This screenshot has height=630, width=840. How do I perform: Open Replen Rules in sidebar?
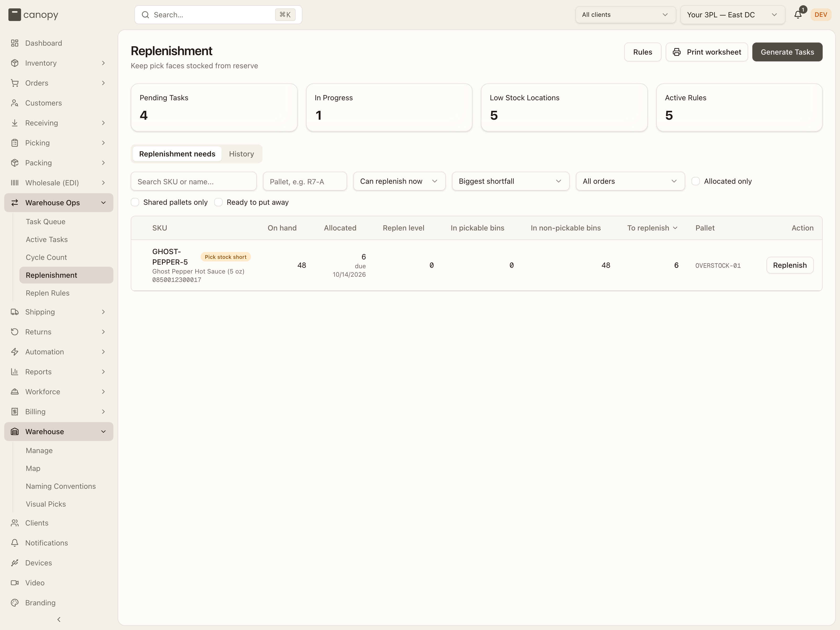pyautogui.click(x=48, y=293)
